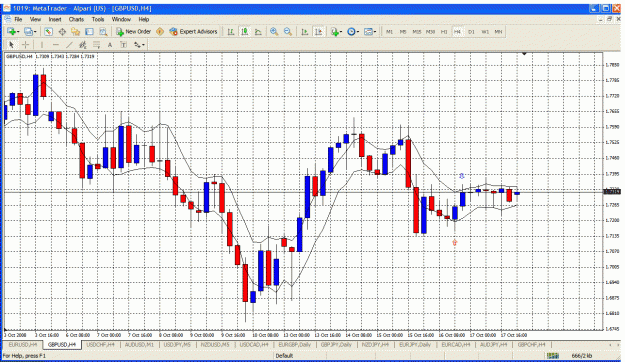Toggle the Market Watch window icon
This screenshot has height=362, width=625.
[x=49, y=31]
